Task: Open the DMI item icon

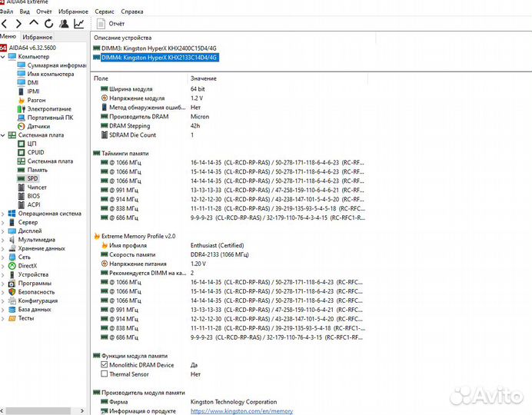Action: tap(22, 82)
